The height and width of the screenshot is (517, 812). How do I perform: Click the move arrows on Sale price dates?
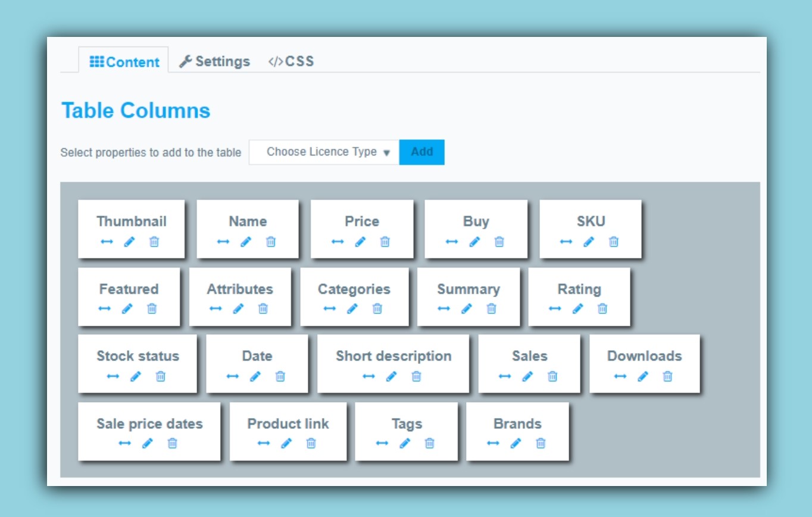[x=126, y=443]
